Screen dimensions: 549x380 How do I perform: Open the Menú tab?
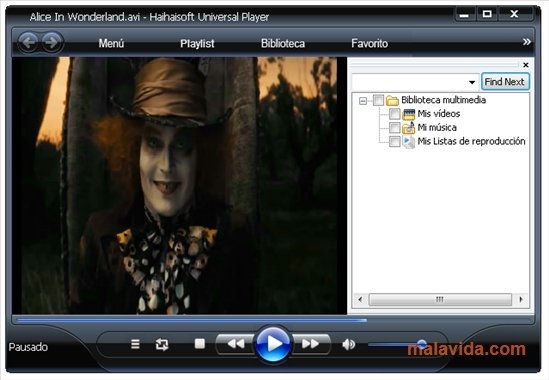tap(111, 43)
